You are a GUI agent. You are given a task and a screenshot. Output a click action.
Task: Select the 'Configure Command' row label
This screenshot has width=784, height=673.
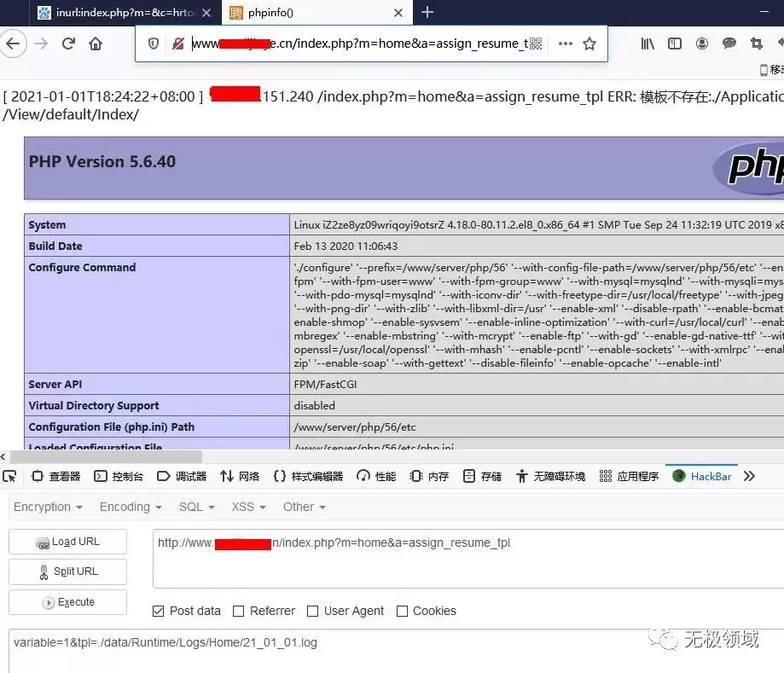82,268
